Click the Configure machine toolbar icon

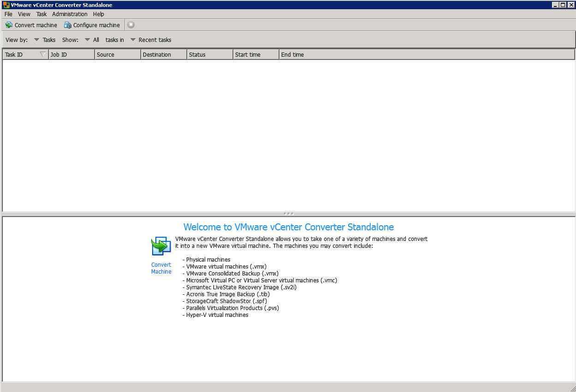pyautogui.click(x=68, y=25)
